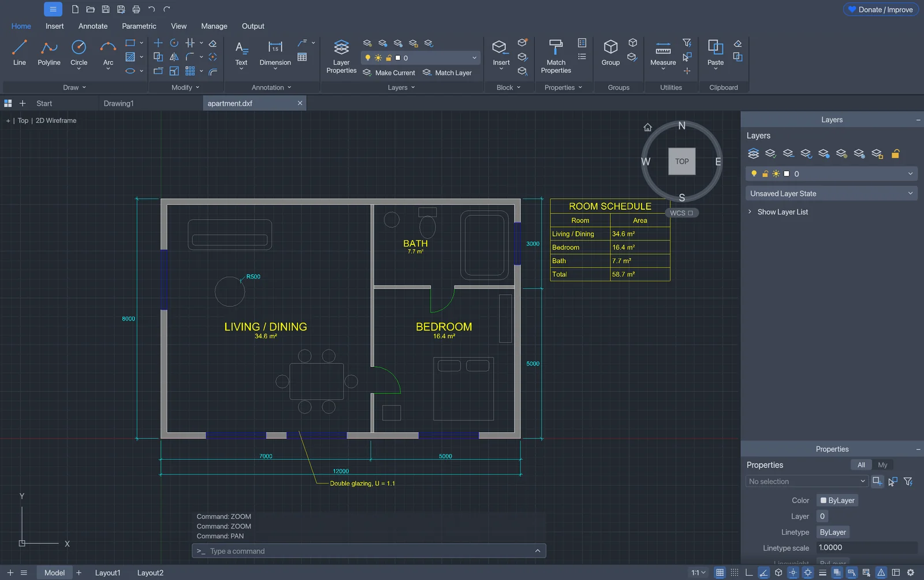This screenshot has width=924, height=580.
Task: Show My properties filter
Action: pos(882,465)
